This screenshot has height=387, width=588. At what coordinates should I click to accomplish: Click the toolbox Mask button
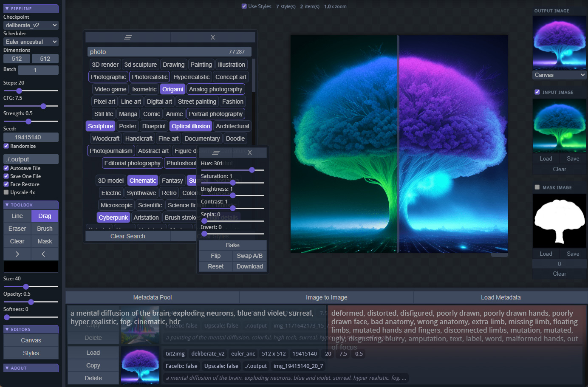[45, 241]
